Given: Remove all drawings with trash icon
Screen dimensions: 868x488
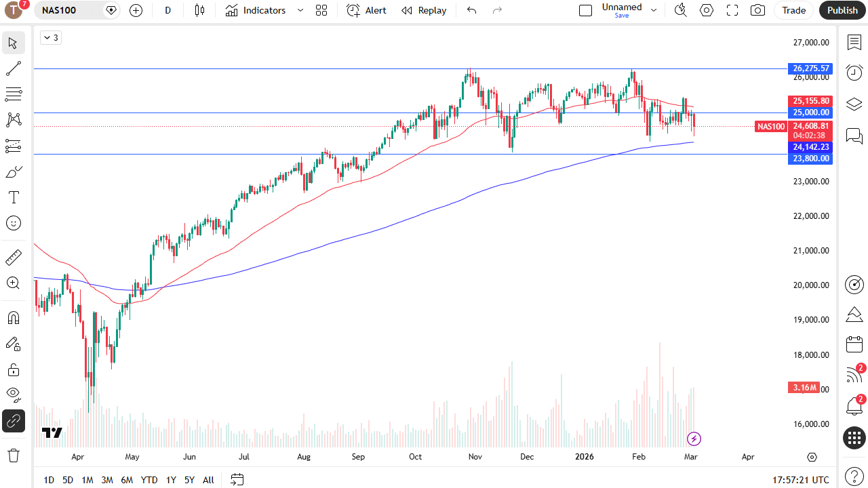Looking at the screenshot, I should [14, 455].
